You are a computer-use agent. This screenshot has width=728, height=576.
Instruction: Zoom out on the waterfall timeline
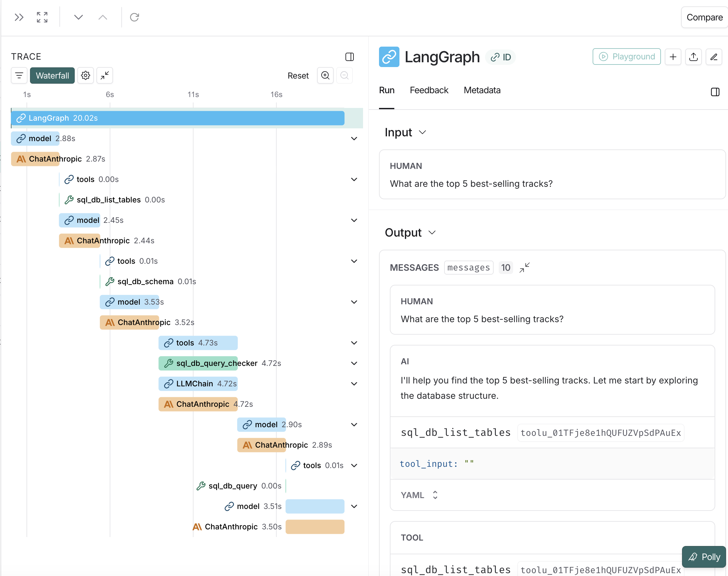click(x=344, y=75)
